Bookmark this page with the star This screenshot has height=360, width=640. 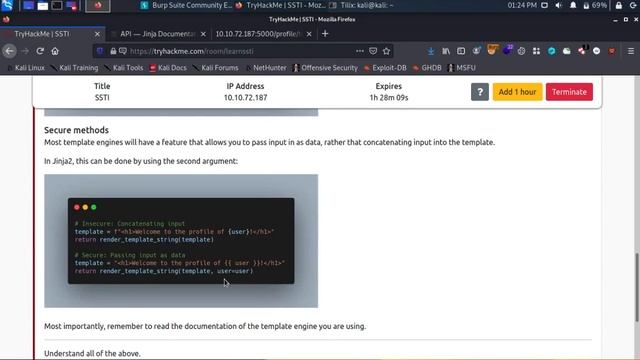point(386,51)
